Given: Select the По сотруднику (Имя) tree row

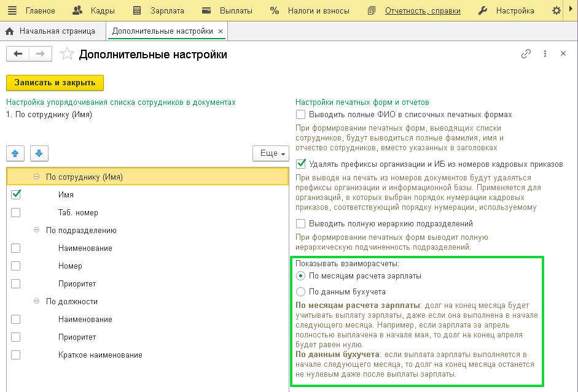Looking at the screenshot, I should [x=147, y=177].
